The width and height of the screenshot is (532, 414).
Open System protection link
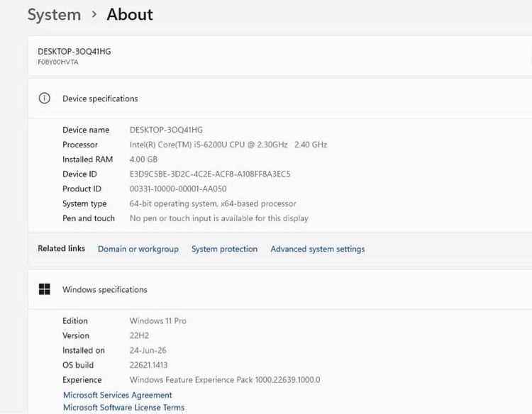click(x=224, y=249)
